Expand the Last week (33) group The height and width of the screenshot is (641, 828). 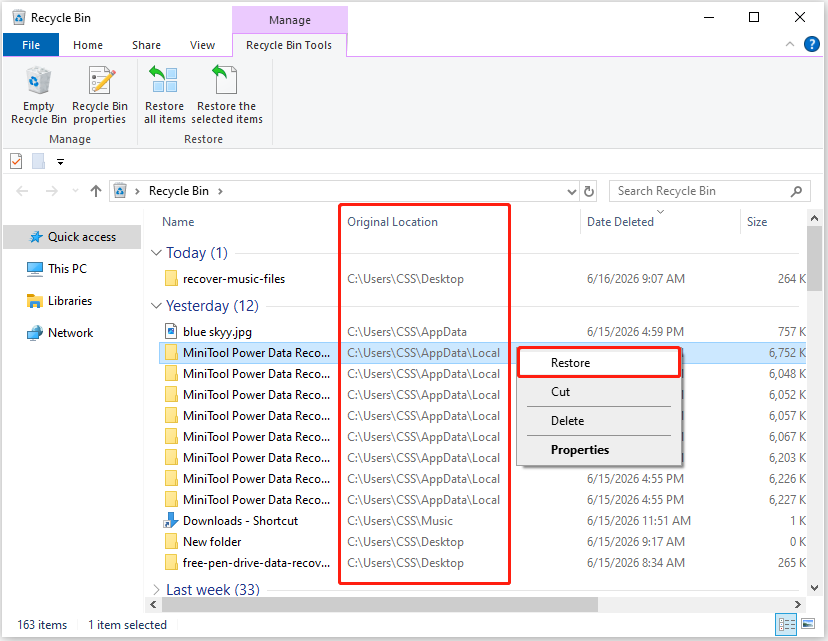(x=156, y=589)
